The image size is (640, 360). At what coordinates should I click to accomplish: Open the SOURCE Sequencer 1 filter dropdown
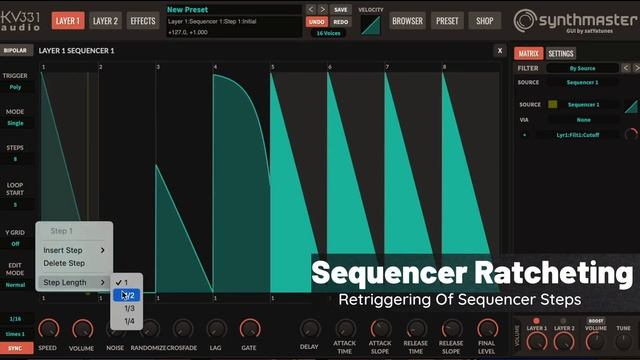pyautogui.click(x=582, y=82)
